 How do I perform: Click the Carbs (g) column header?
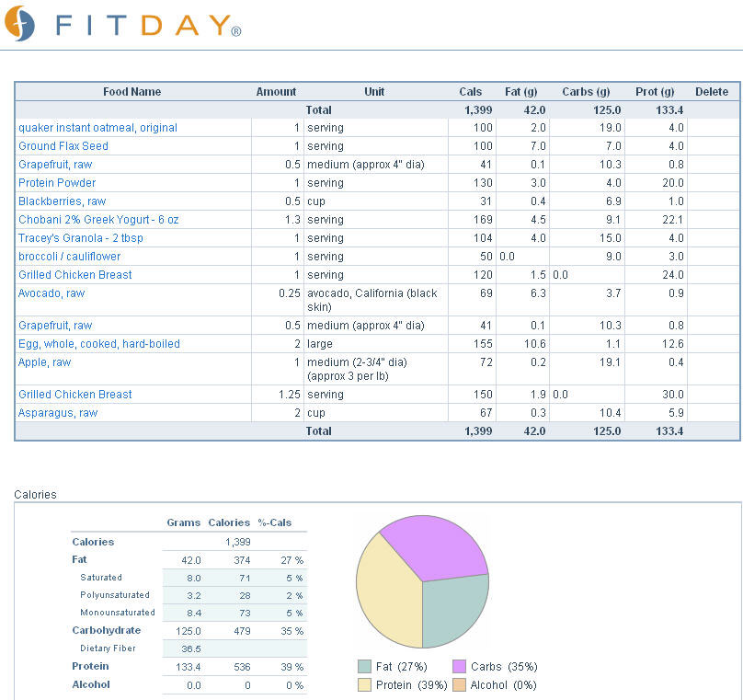click(x=586, y=91)
